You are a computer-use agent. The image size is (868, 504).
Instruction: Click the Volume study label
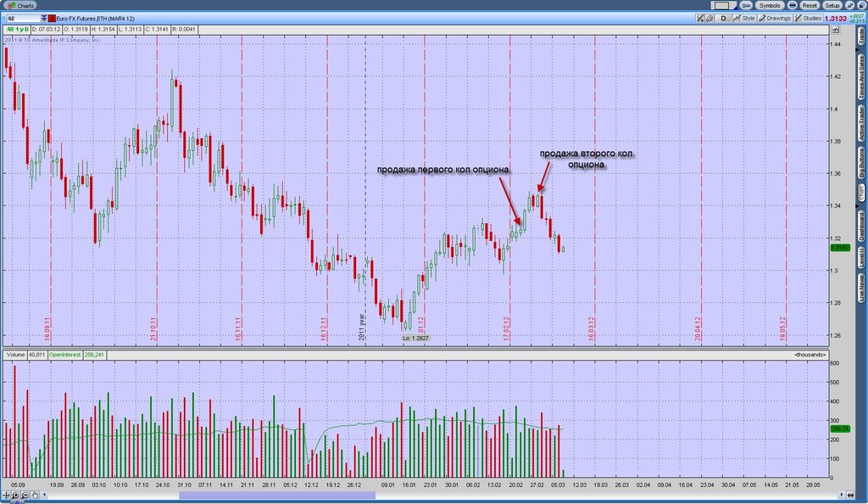[x=16, y=355]
